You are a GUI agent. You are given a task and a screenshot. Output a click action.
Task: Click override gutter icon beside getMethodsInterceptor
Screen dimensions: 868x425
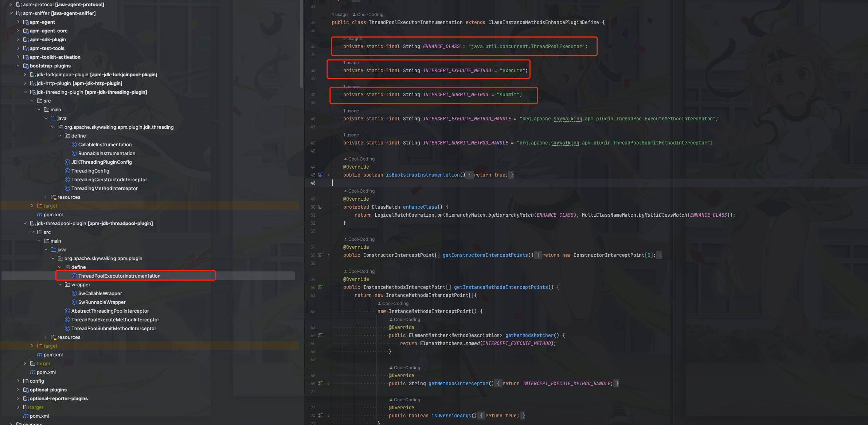(x=320, y=383)
